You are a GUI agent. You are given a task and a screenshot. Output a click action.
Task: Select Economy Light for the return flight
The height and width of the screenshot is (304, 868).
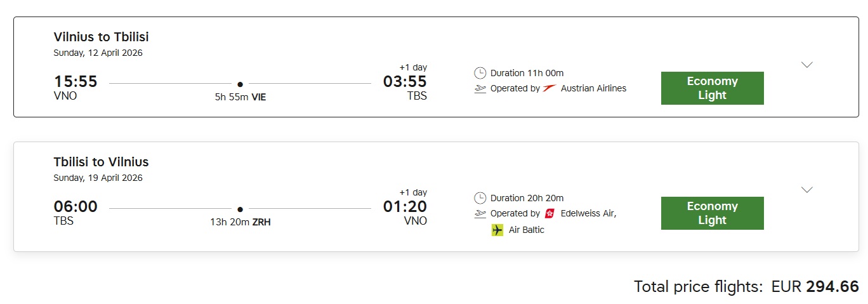click(x=712, y=213)
